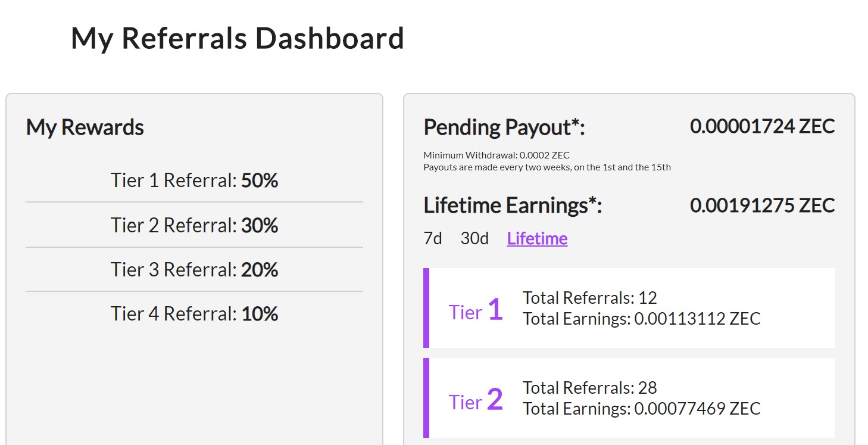The image size is (868, 445).
Task: Click Tier 2 Total Earnings 0.00077469 ZEC
Action: pos(641,409)
